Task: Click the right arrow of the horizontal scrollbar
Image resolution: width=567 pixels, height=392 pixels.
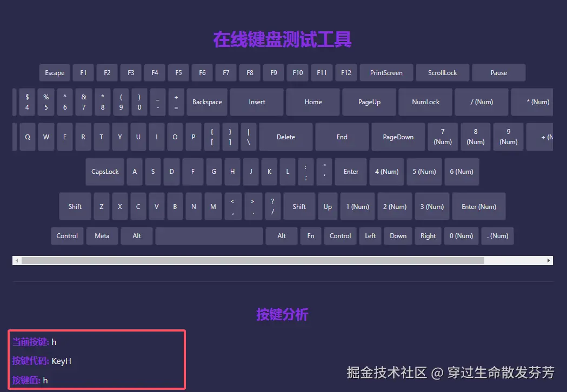Action: (549, 260)
